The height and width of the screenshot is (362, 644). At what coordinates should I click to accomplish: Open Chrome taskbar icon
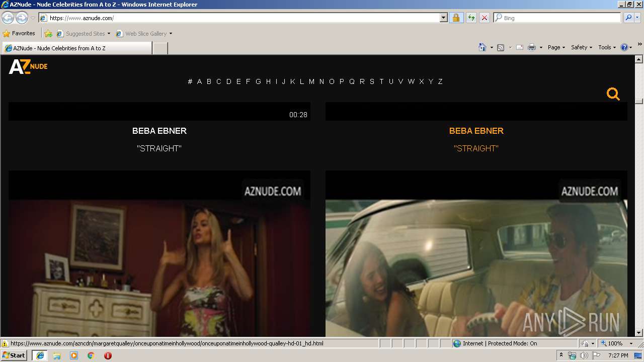(x=91, y=355)
